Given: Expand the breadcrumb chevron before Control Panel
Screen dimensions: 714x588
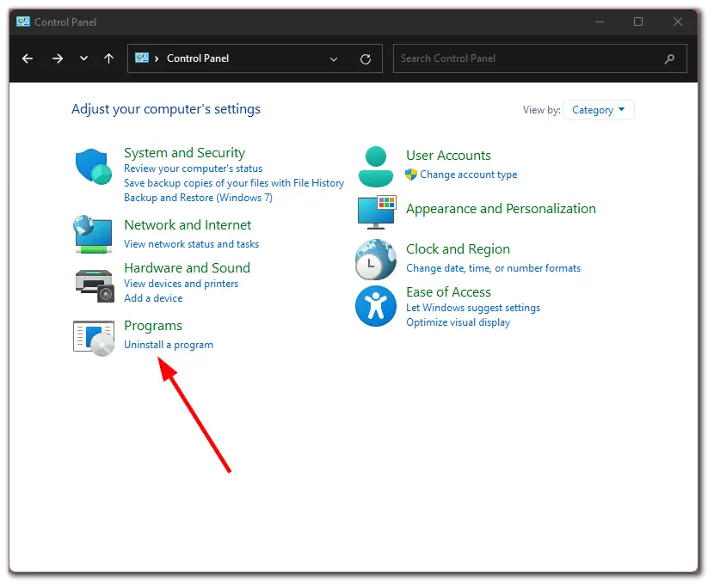Looking at the screenshot, I should [x=157, y=58].
